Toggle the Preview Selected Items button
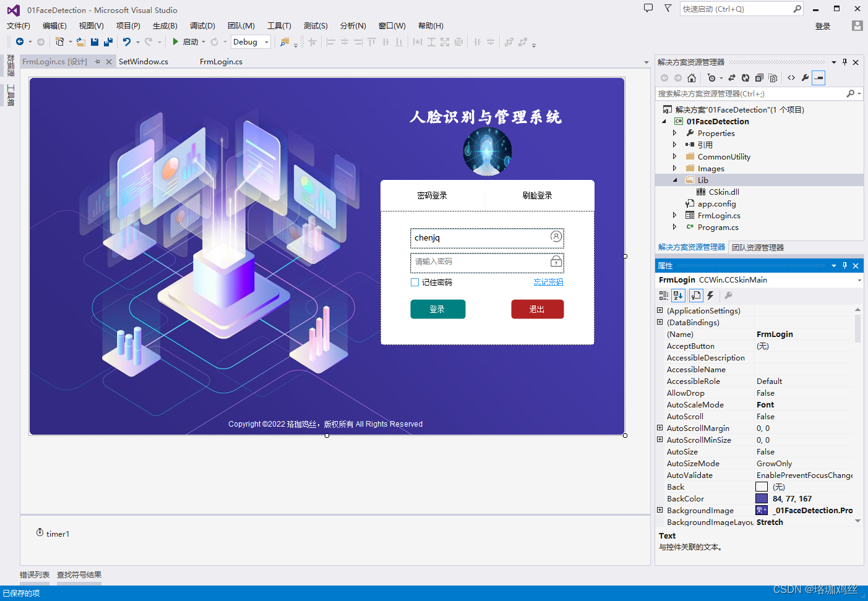 click(819, 78)
